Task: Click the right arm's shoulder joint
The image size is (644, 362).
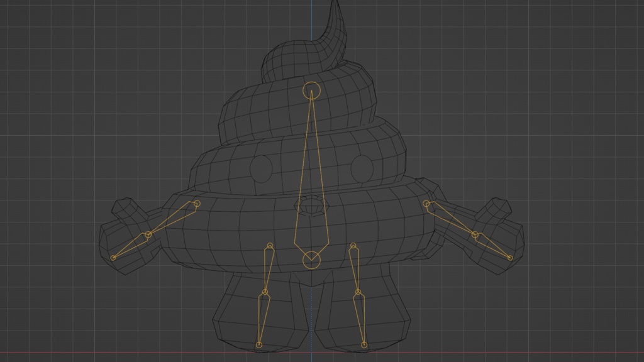Action: [x=426, y=204]
